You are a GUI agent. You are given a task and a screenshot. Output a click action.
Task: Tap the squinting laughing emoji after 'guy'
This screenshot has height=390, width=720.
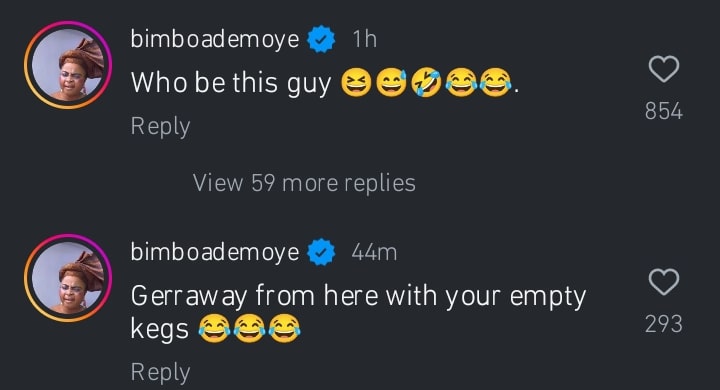pyautogui.click(x=356, y=83)
